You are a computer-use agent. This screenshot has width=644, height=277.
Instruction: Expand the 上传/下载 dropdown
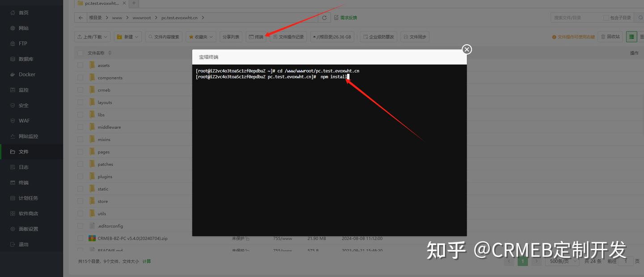92,37
